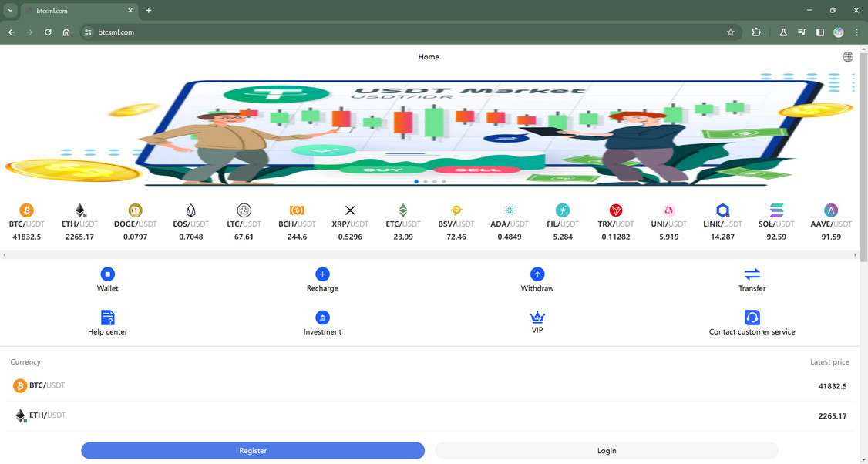
Task: Click the Login button
Action: tap(607, 451)
